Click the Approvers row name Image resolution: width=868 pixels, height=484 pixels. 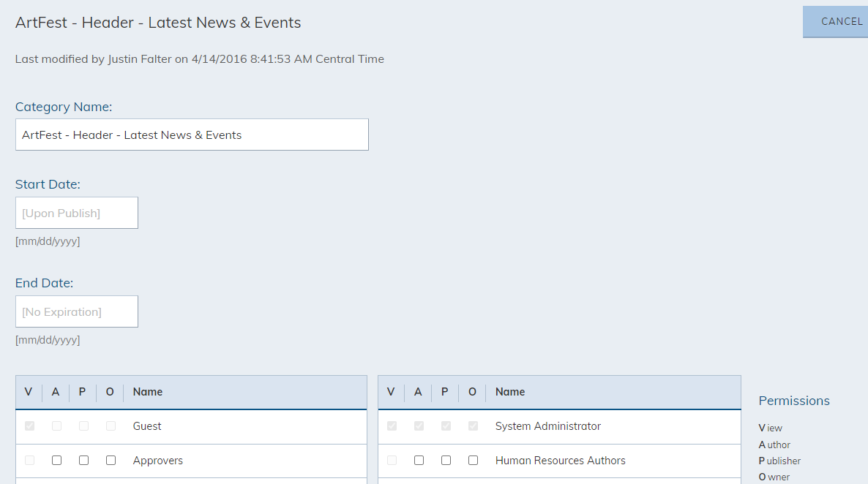tap(158, 461)
